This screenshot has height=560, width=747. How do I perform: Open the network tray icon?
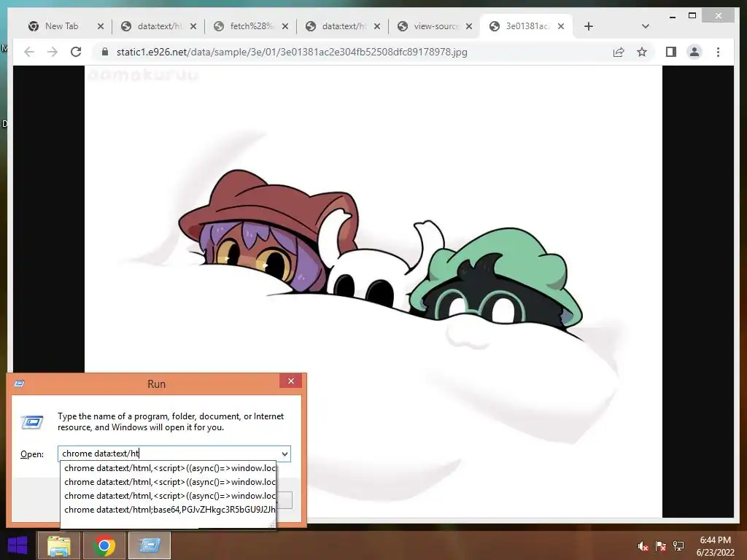tap(678, 546)
